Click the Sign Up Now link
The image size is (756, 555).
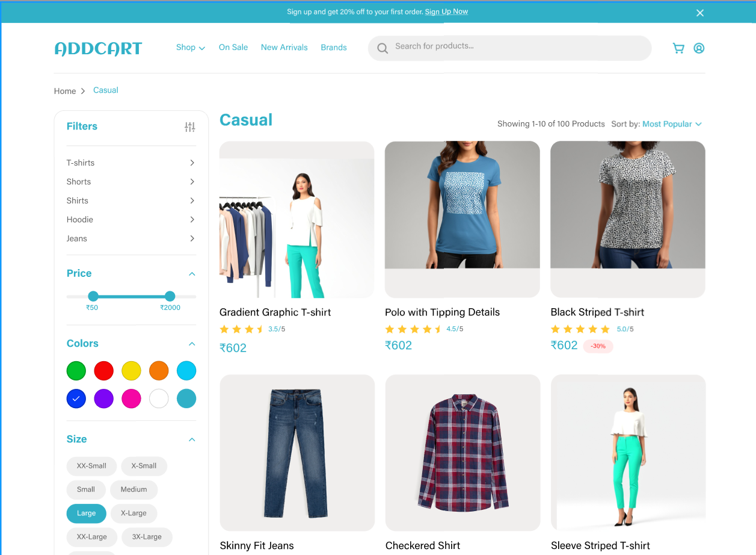[446, 11]
